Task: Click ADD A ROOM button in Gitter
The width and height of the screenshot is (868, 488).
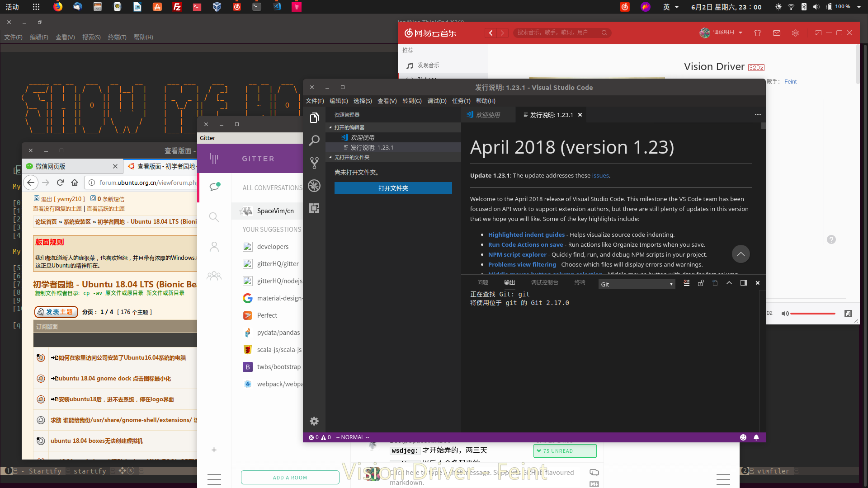Action: [x=290, y=478]
